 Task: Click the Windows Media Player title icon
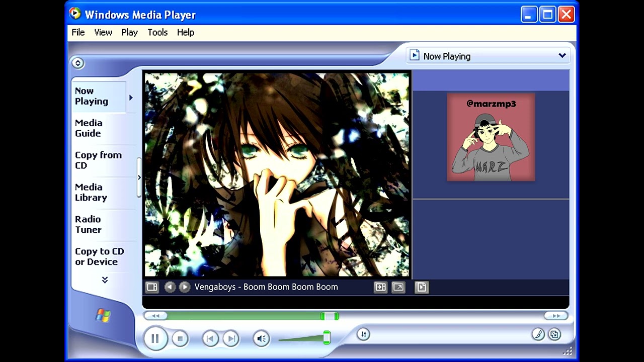point(75,14)
